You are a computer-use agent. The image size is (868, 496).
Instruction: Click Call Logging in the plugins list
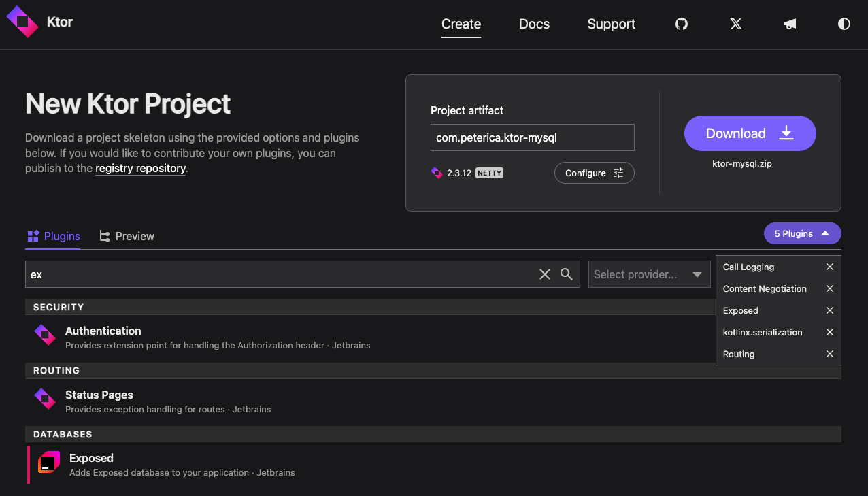point(748,267)
